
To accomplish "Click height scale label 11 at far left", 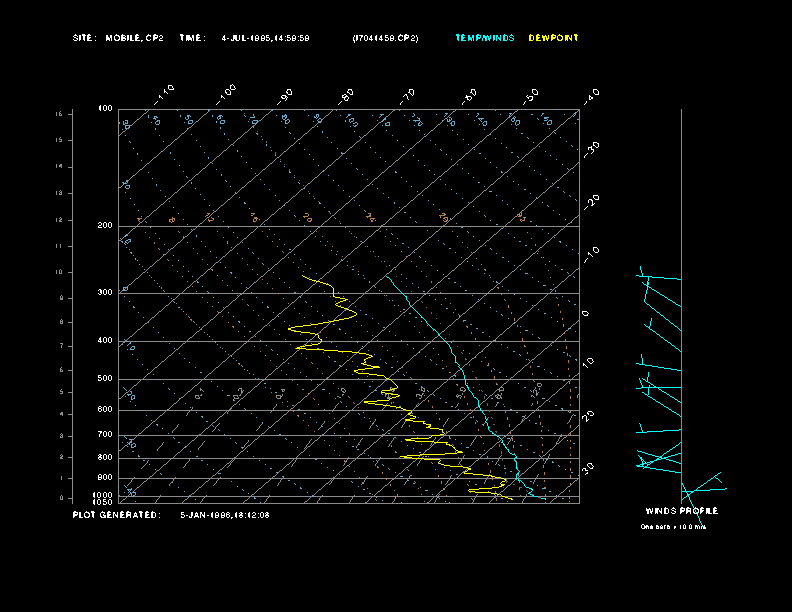I will [59, 246].
